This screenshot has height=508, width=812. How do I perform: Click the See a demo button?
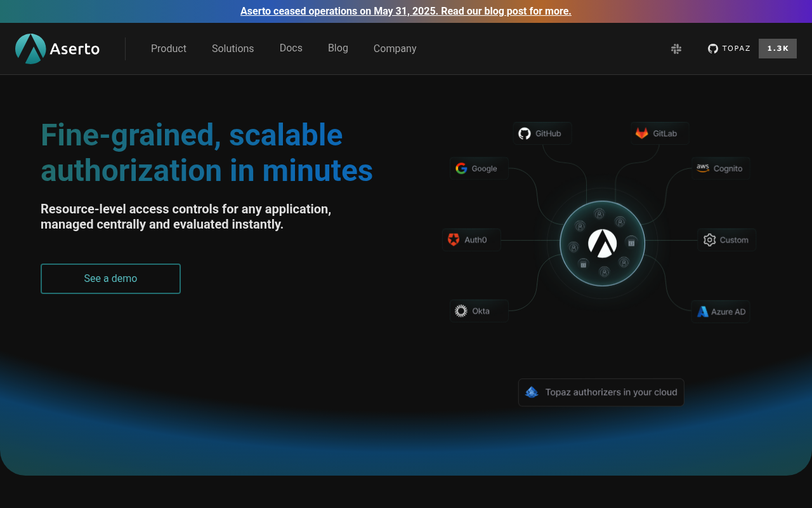110,279
